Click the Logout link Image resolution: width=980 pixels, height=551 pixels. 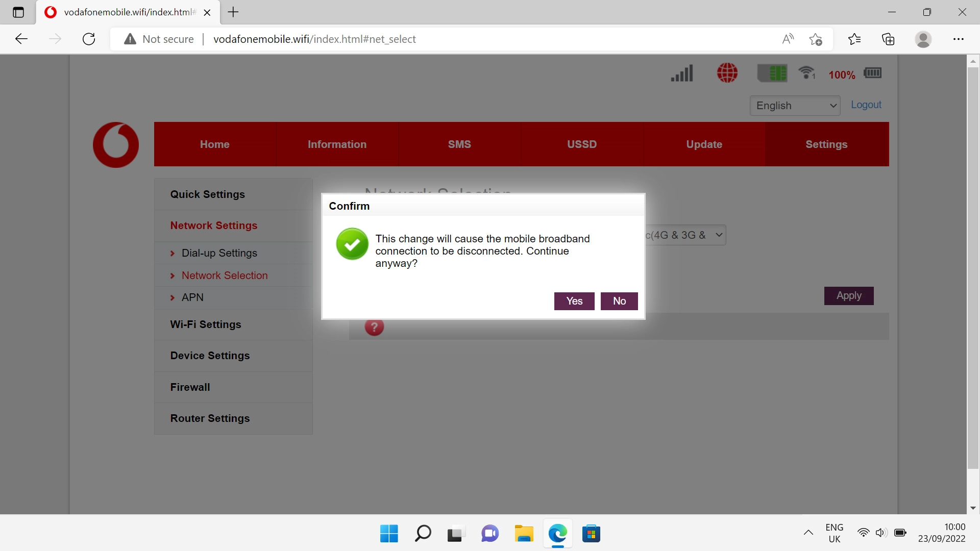tap(866, 105)
